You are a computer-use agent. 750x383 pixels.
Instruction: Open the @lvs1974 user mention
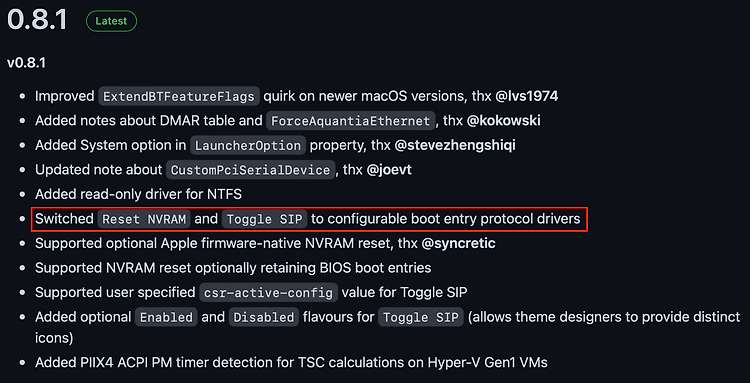[526, 96]
